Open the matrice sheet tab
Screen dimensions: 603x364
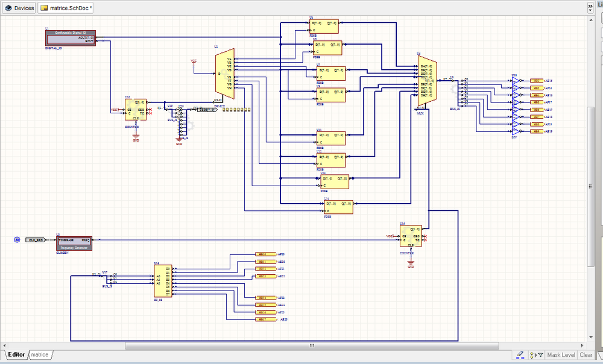point(40,355)
